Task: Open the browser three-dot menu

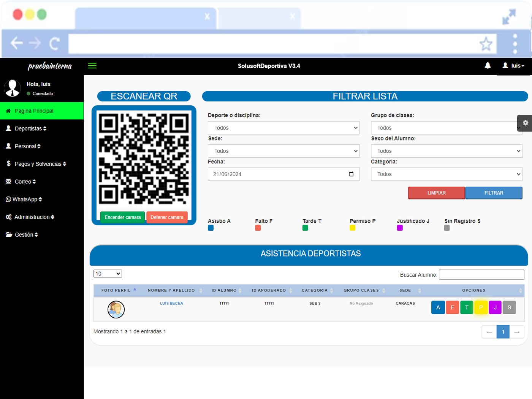Action: click(x=515, y=44)
